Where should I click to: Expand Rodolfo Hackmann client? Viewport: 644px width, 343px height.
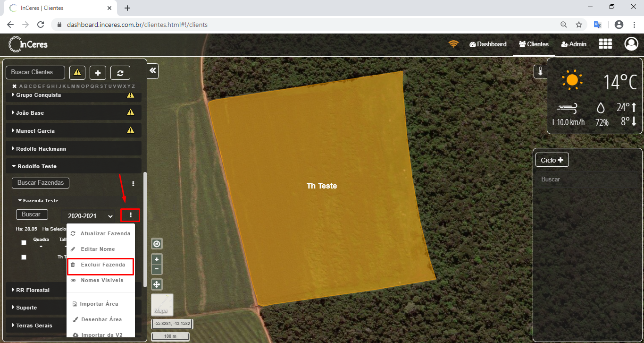pos(74,148)
